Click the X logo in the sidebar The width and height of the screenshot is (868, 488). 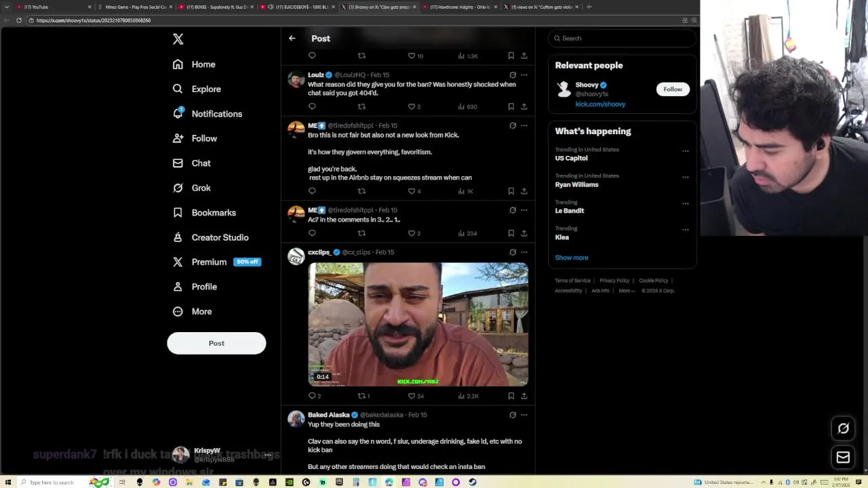[x=178, y=39]
